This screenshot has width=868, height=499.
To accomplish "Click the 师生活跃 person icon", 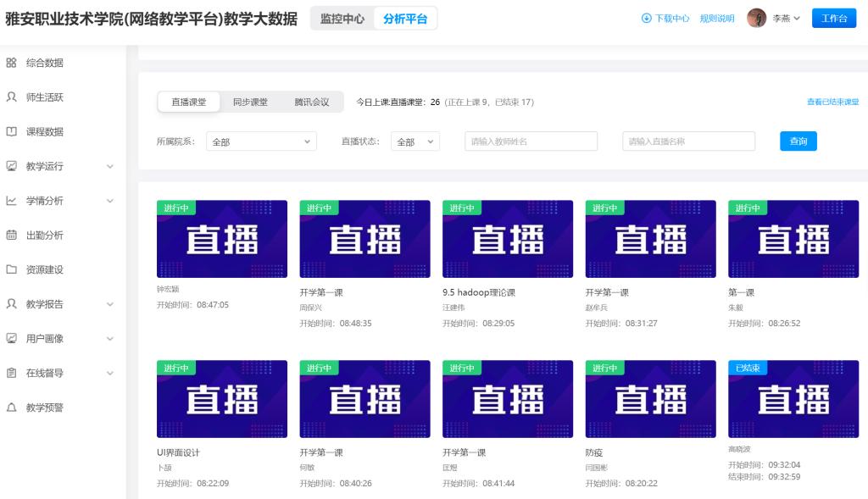I will tap(12, 97).
